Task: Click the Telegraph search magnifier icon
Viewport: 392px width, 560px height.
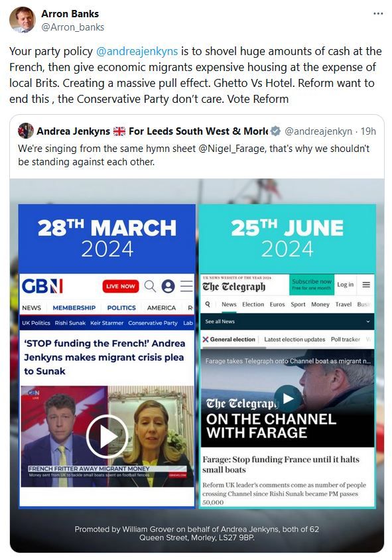Action: click(208, 305)
